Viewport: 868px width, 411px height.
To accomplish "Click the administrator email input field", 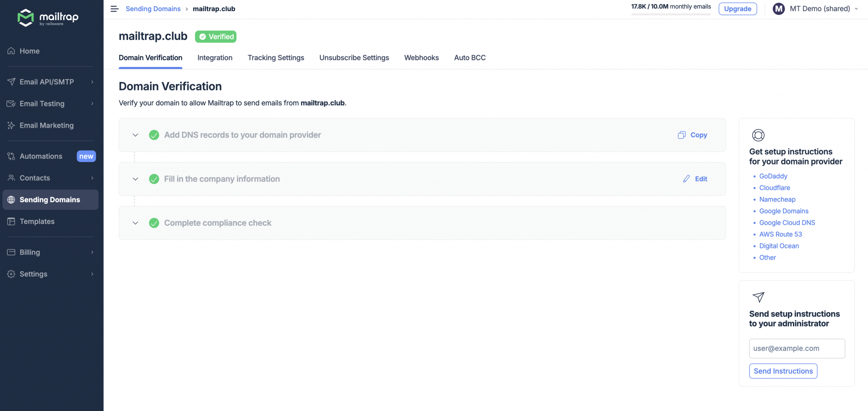I will coord(796,348).
